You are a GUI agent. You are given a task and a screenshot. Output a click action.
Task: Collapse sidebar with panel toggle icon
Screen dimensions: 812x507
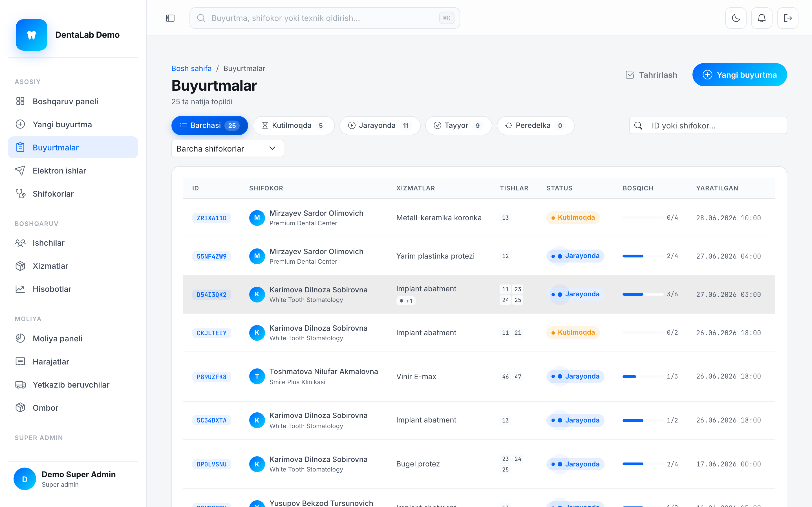click(x=171, y=18)
